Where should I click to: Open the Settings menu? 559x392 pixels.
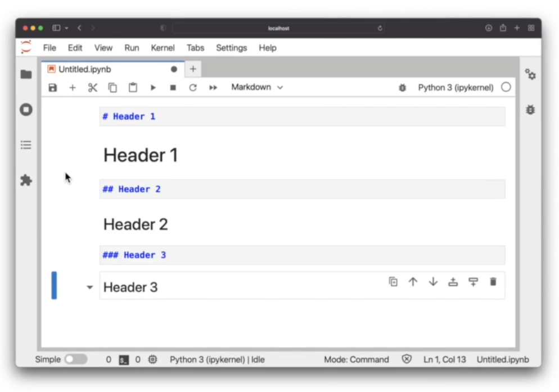(231, 48)
